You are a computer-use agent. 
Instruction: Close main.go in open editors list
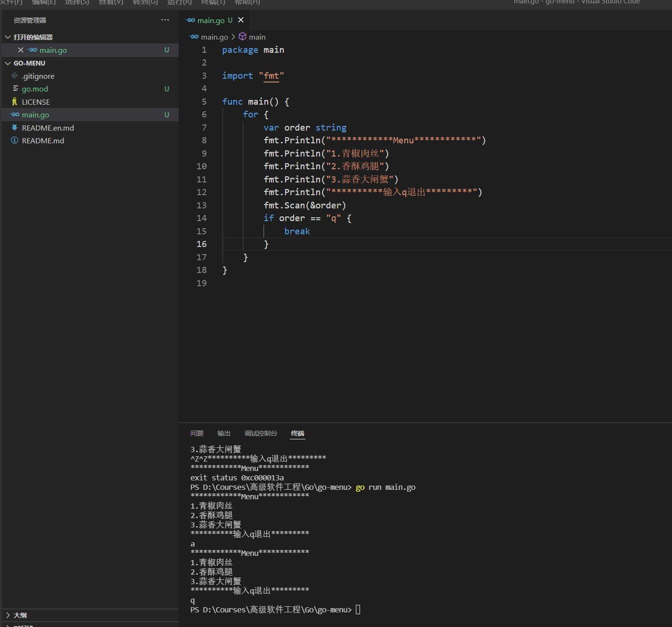21,50
